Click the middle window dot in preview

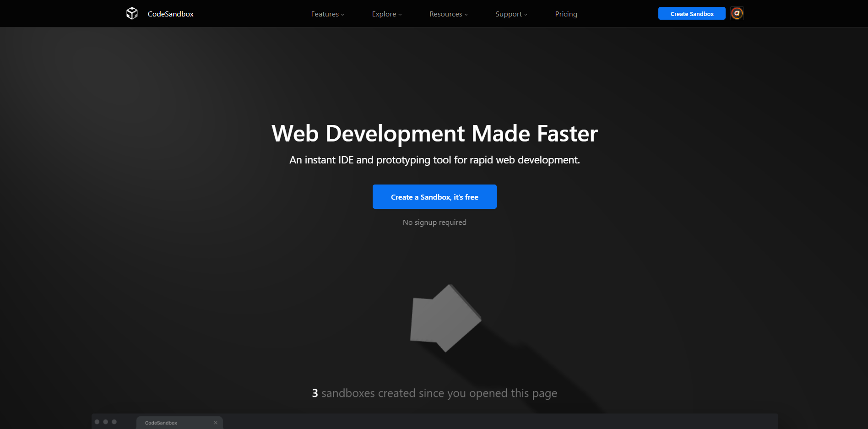(106, 422)
